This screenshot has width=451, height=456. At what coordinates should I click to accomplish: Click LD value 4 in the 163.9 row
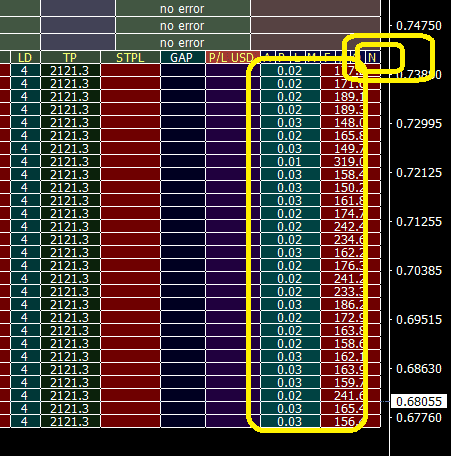click(24, 370)
